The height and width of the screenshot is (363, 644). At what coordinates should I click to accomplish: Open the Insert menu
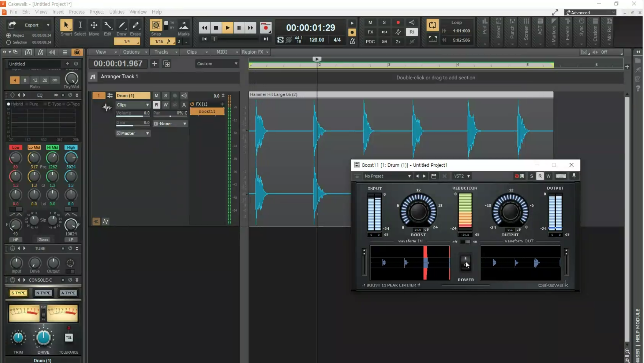tap(58, 12)
